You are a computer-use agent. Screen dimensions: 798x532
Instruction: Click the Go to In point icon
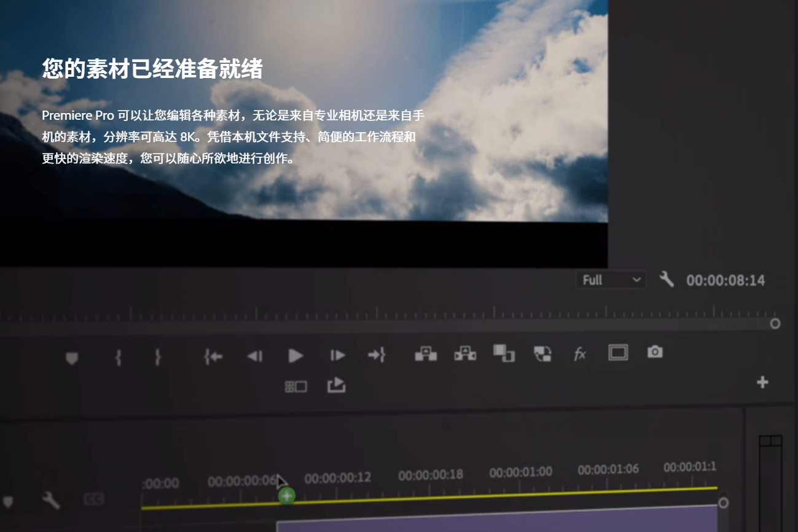(213, 356)
